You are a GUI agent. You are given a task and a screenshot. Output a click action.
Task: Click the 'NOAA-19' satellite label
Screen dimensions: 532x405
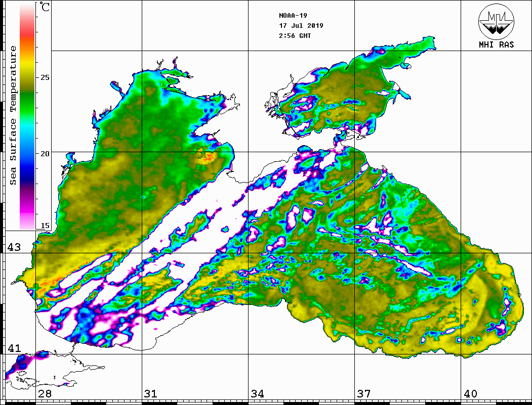[x=293, y=16]
